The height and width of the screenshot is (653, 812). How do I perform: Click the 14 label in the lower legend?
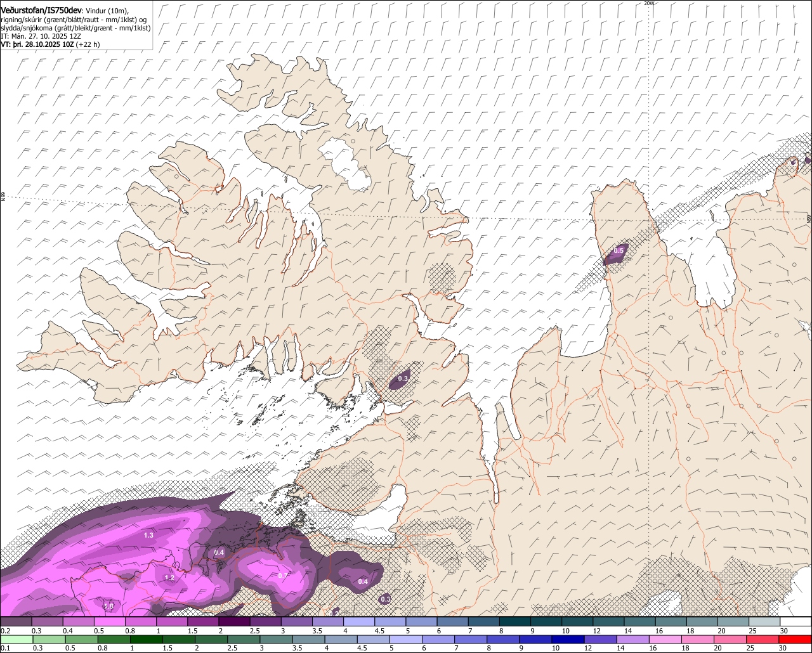point(622,648)
